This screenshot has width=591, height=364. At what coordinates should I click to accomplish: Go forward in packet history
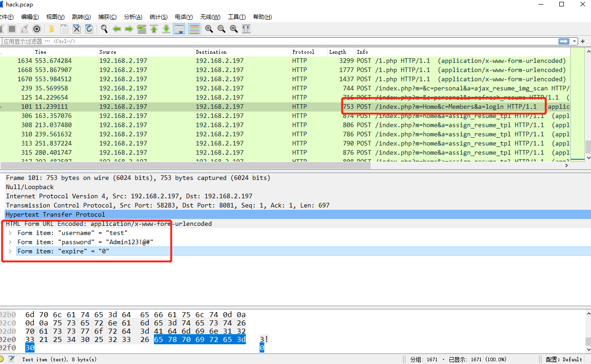tap(129, 29)
